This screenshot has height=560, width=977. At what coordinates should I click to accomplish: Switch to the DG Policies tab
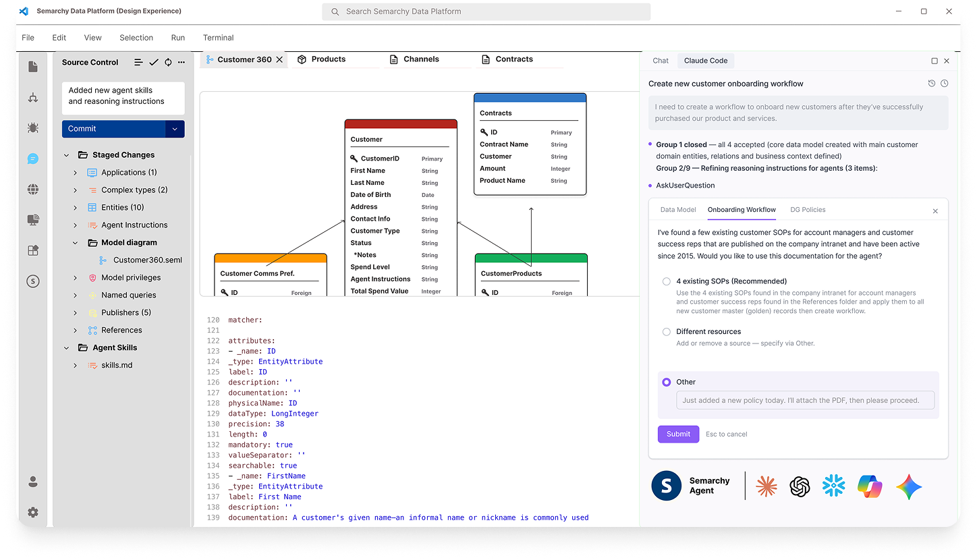pyautogui.click(x=808, y=210)
